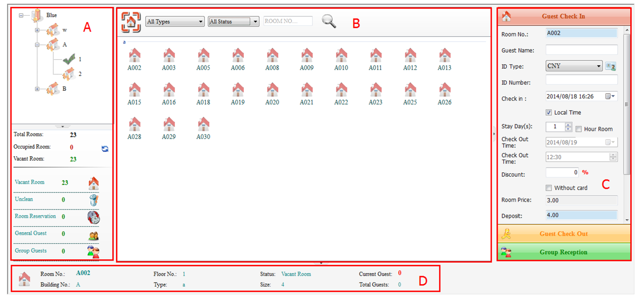Screen dimensions: 644x303
Task: Select room A030 icon
Action: (203, 125)
